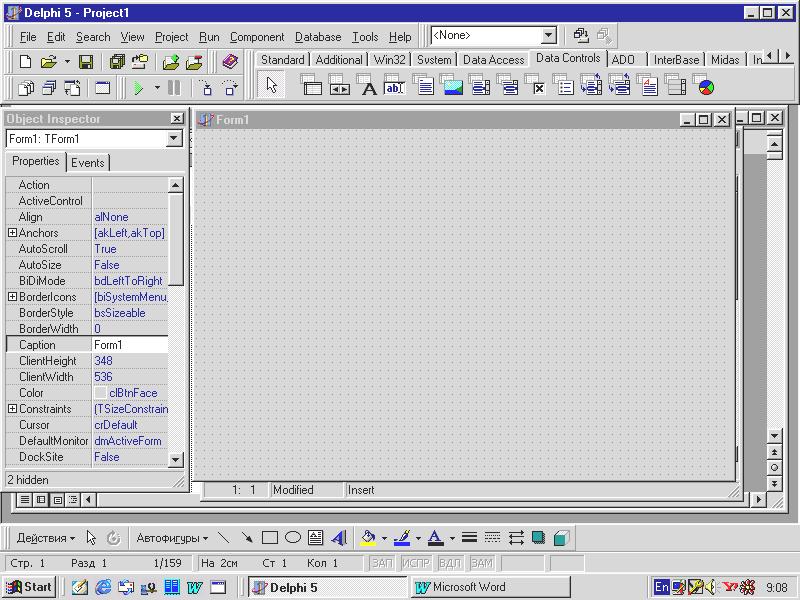
Task: Open the dropdown arrow next to Open icon
Action: (x=67, y=62)
